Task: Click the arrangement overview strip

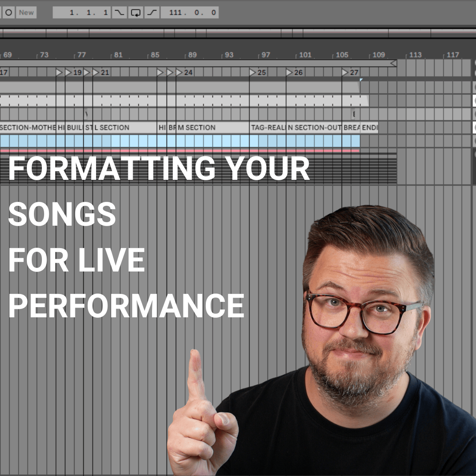Action: tap(238, 33)
